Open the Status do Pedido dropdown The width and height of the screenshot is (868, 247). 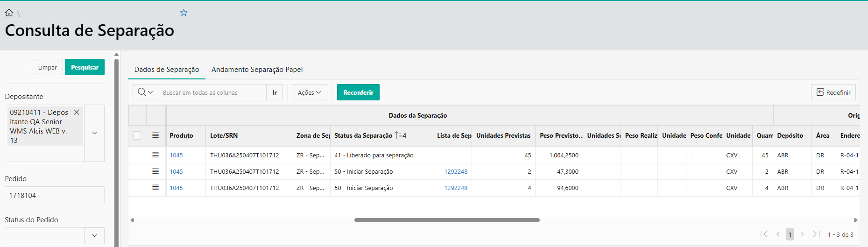pyautogui.click(x=94, y=236)
